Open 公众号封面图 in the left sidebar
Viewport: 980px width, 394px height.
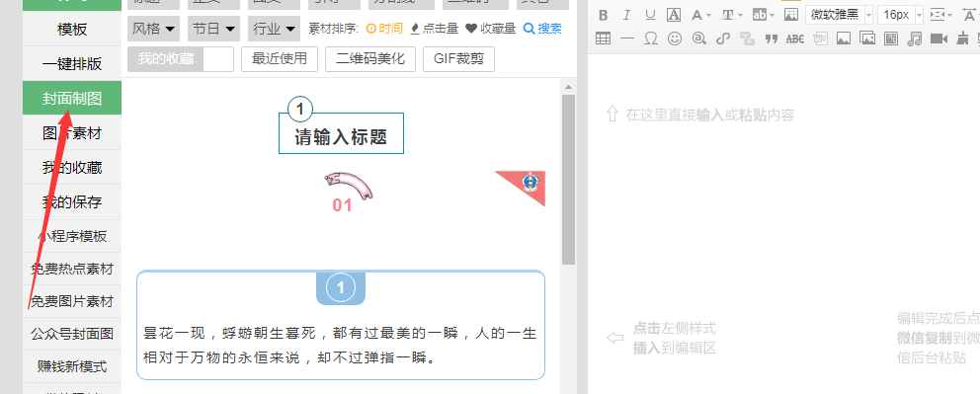[72, 334]
